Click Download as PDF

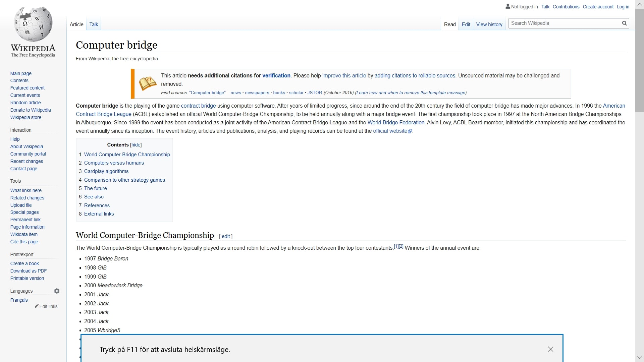coord(29,271)
